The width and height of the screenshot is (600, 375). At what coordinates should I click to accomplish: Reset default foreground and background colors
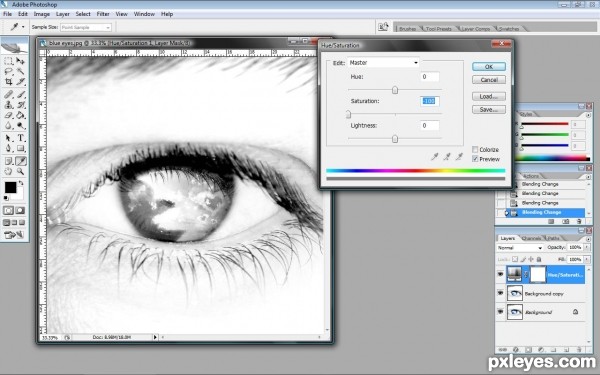[x=6, y=198]
